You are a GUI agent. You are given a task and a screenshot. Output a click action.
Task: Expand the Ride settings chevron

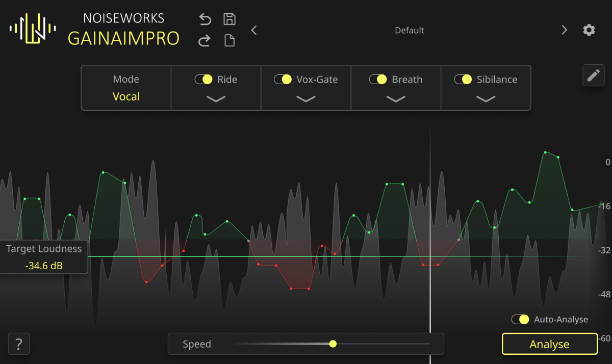[216, 99]
